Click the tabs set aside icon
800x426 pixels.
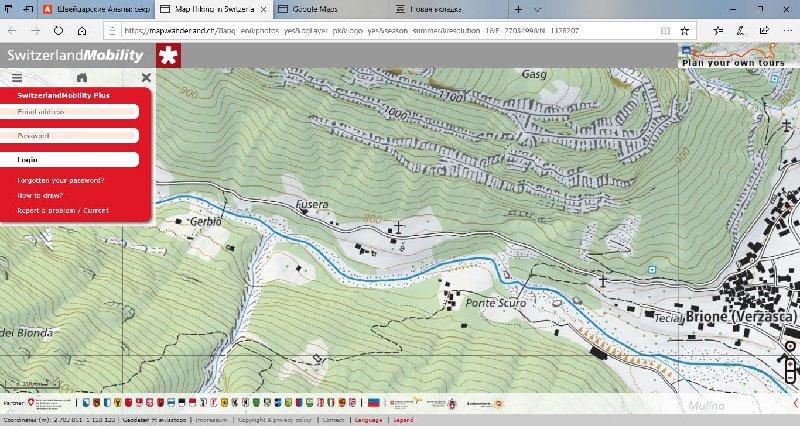coord(9,9)
